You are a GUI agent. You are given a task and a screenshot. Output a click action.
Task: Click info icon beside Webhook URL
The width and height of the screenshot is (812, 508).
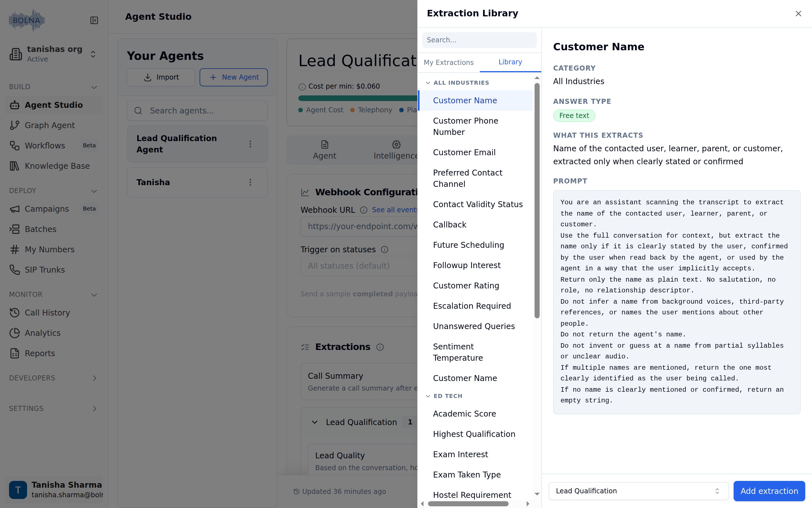click(x=363, y=210)
